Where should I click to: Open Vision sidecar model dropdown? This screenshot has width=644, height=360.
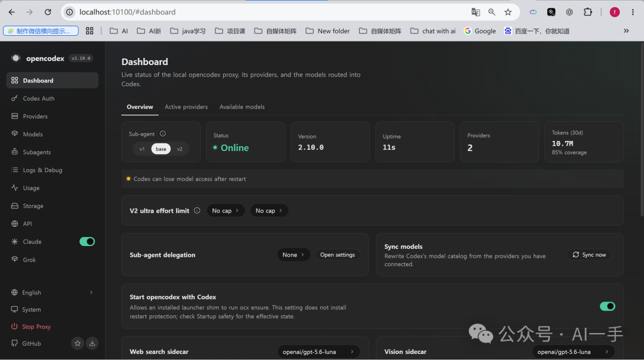(x=574, y=352)
